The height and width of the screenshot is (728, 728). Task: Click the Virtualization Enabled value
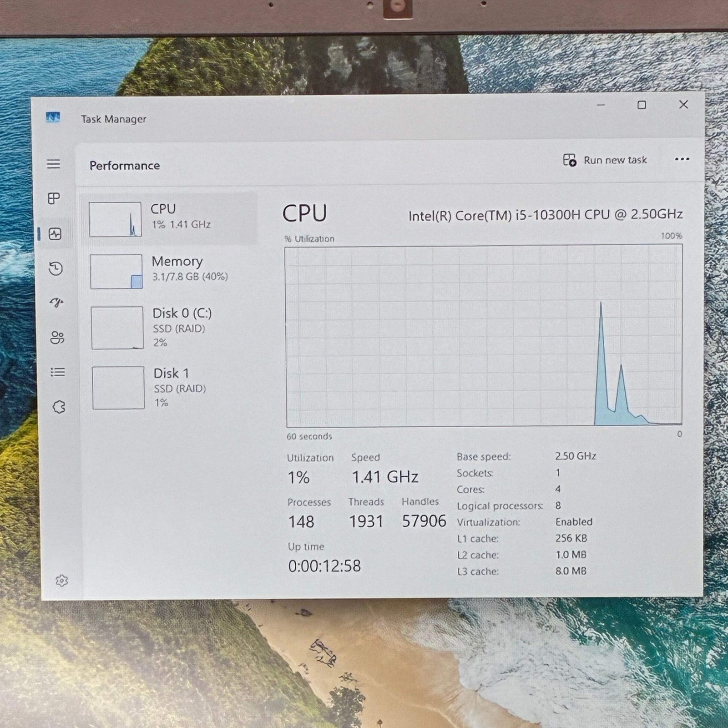[x=574, y=522]
